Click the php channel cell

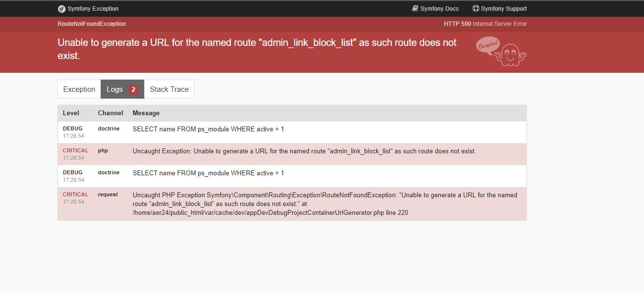point(103,151)
